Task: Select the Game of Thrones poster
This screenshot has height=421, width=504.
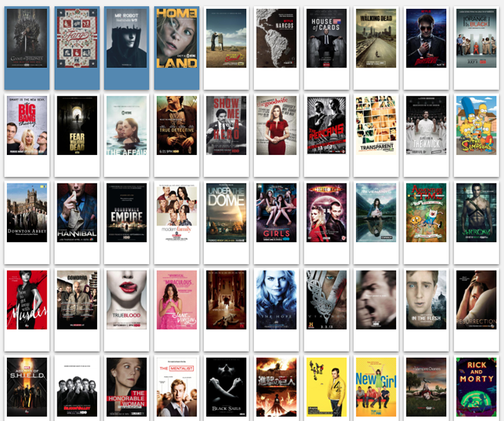Action: coord(27,38)
